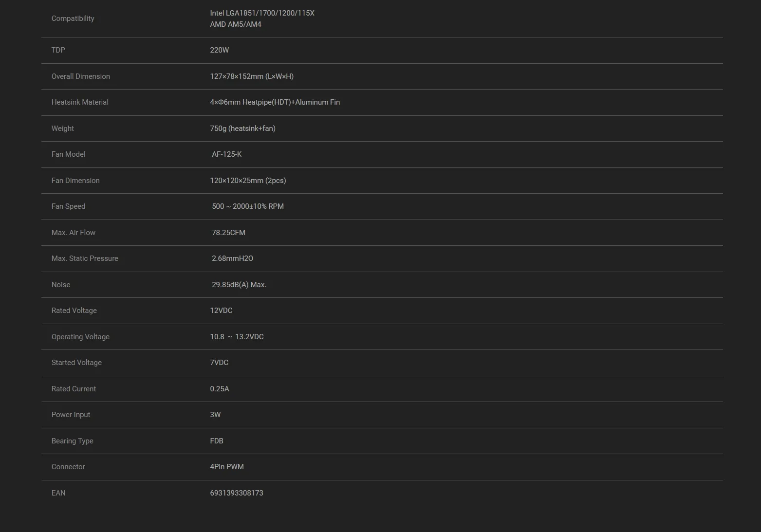Viewport: 761px width, 532px height.
Task: Click the AF-125-K fan model text
Action: (226, 154)
